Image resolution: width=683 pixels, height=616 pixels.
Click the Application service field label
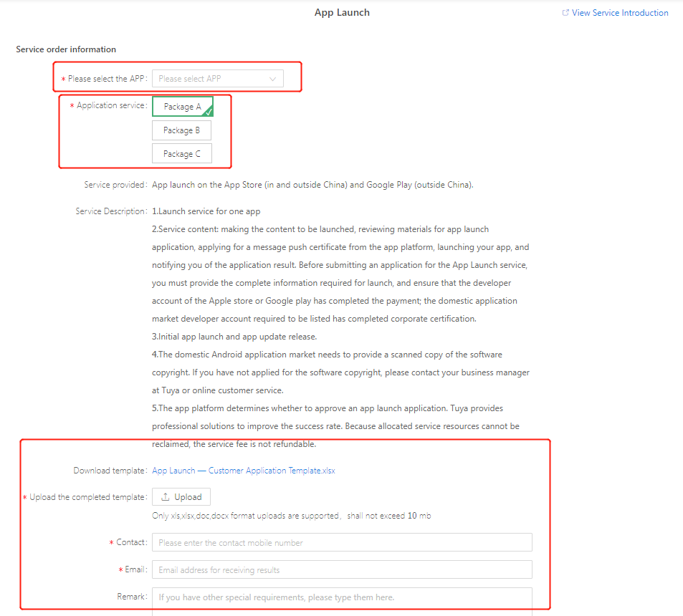pos(111,106)
